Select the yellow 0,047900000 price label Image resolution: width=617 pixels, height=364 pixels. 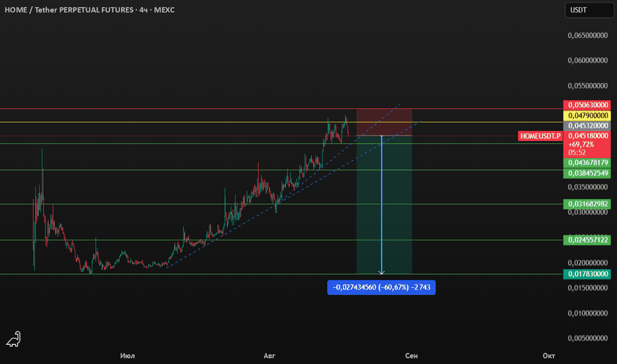tap(587, 116)
